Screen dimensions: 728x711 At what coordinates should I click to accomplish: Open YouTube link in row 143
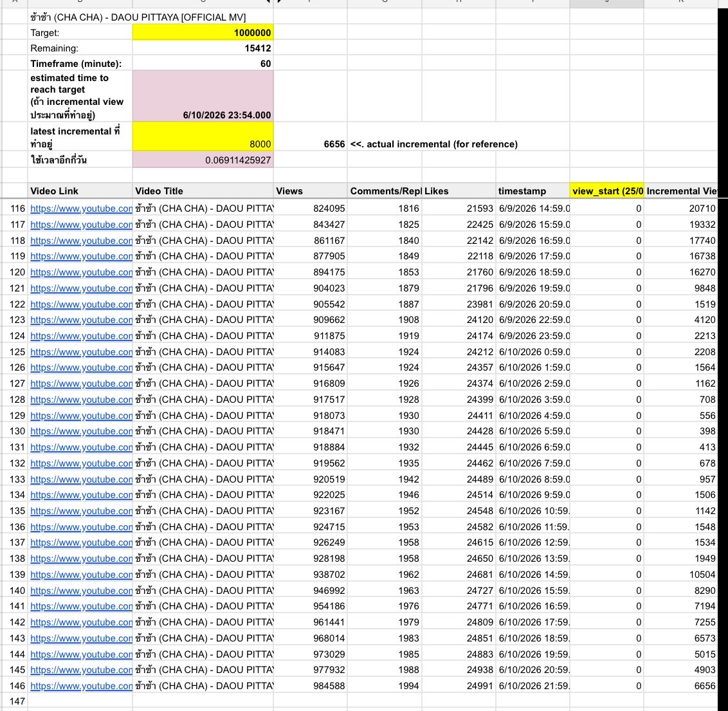[81, 638]
